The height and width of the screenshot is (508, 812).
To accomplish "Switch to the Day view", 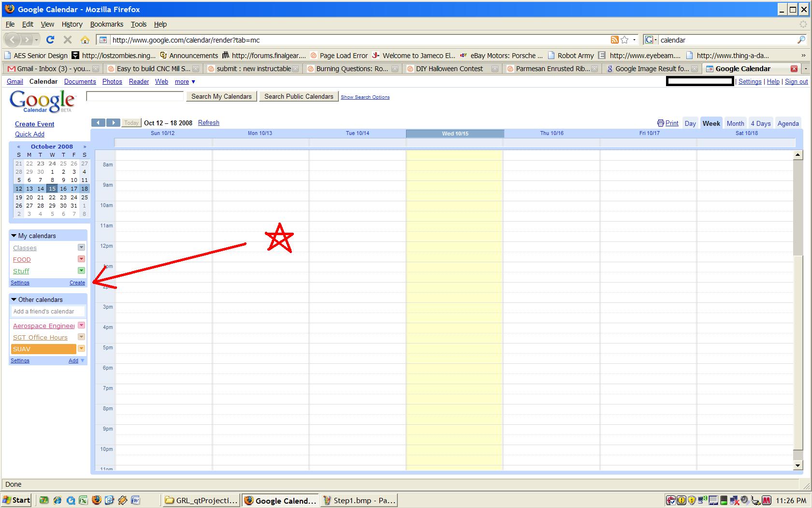I will coord(690,123).
